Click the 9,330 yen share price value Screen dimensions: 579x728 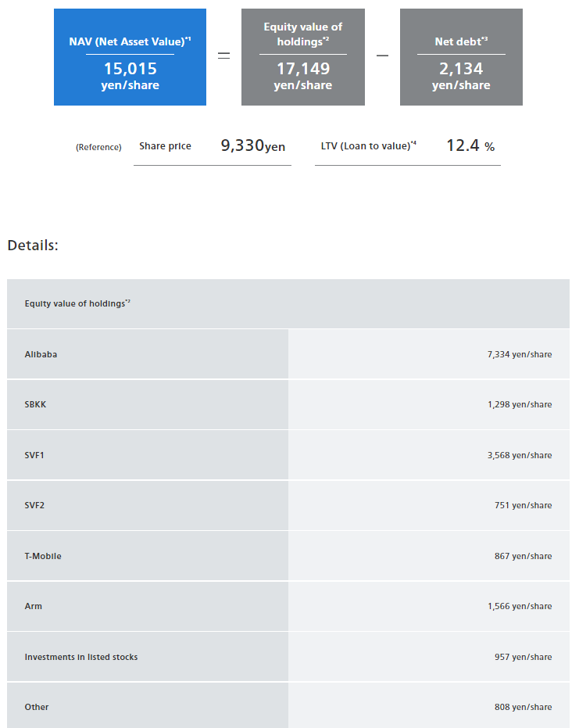click(x=252, y=145)
